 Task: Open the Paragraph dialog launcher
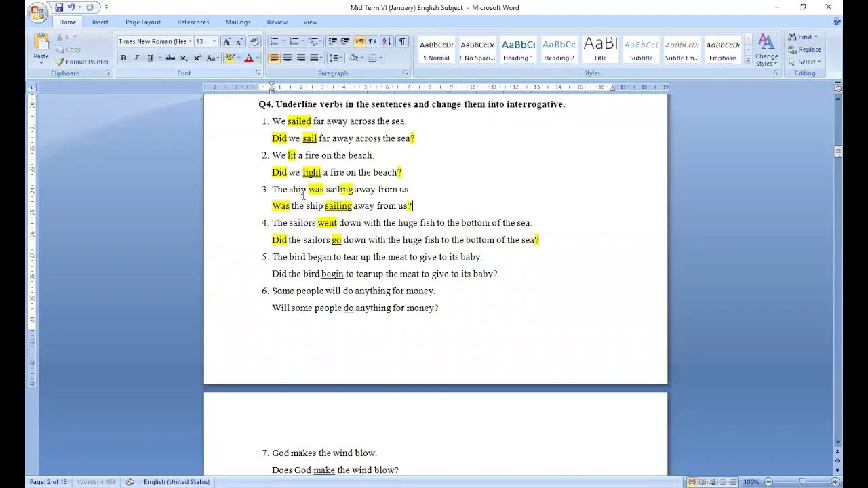406,73
